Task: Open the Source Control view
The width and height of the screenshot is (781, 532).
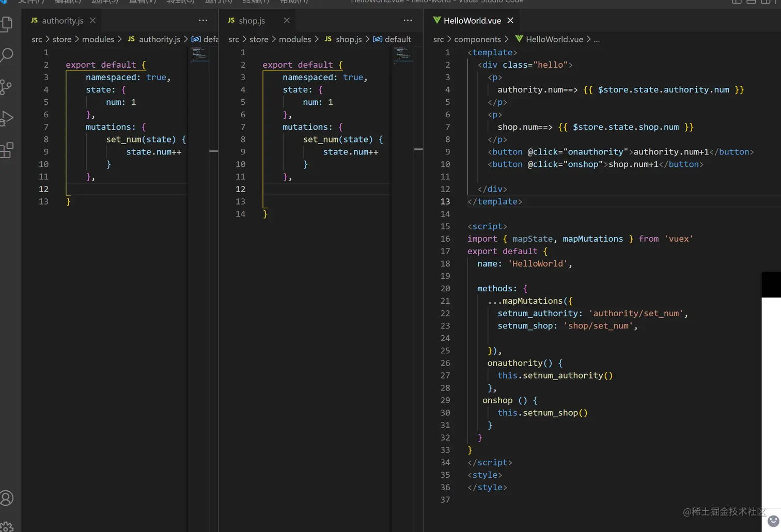Action: pyautogui.click(x=6, y=87)
